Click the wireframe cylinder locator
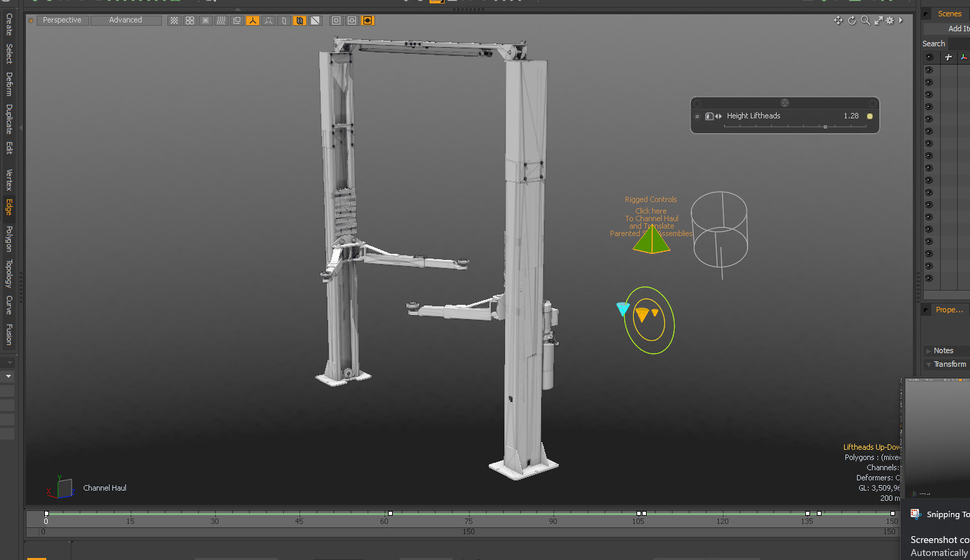The image size is (970, 560). [720, 234]
